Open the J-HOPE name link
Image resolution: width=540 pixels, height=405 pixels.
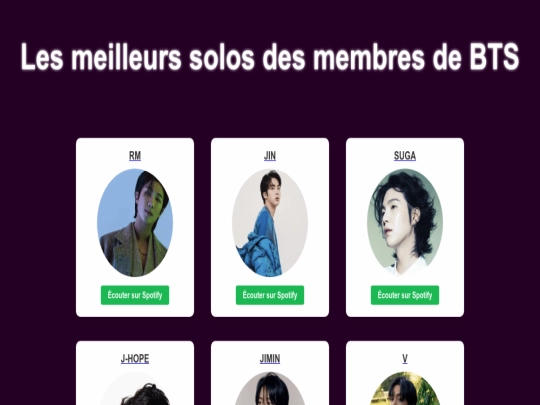(135, 359)
